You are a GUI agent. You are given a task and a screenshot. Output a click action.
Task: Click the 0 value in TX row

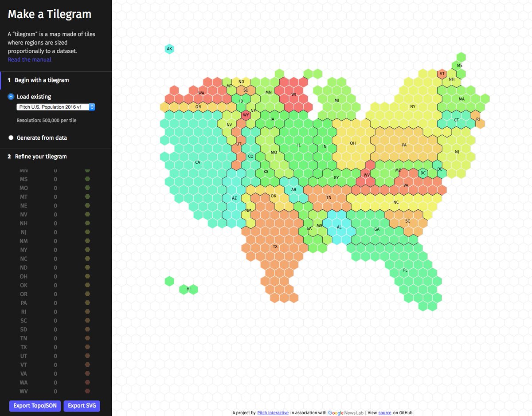pyautogui.click(x=55, y=347)
